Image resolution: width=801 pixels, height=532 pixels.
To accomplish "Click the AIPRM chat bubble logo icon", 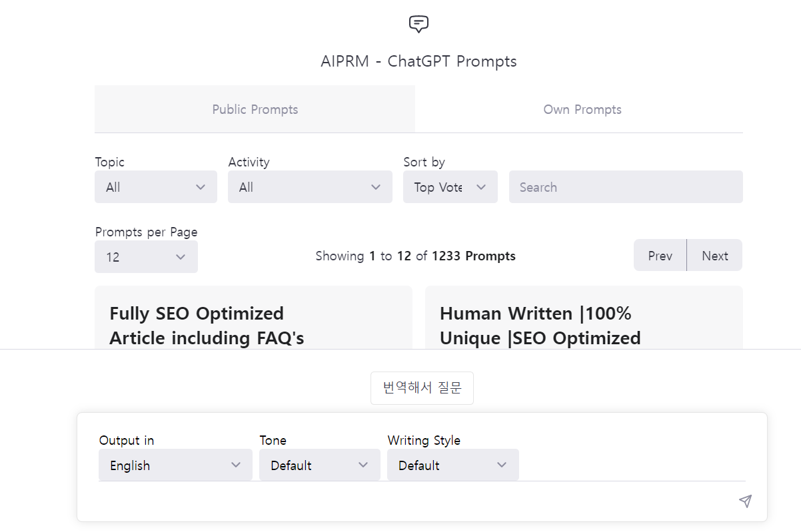I will pos(418,25).
